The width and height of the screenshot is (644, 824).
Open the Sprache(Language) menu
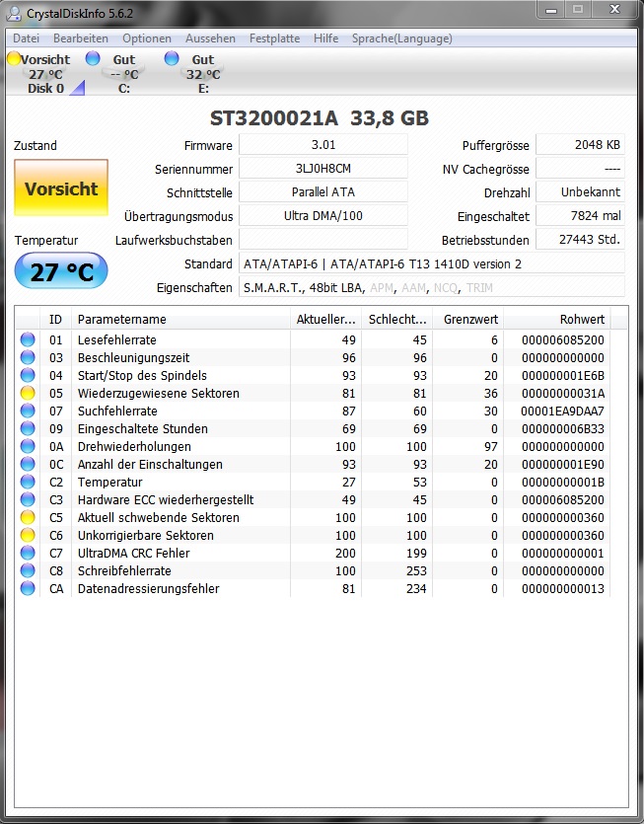pos(401,38)
